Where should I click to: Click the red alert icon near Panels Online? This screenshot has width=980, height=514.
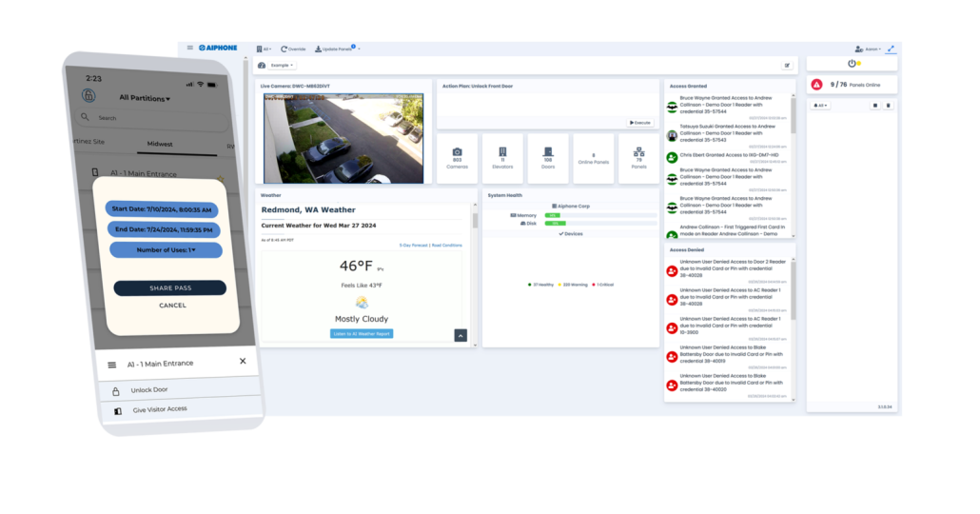click(x=817, y=85)
